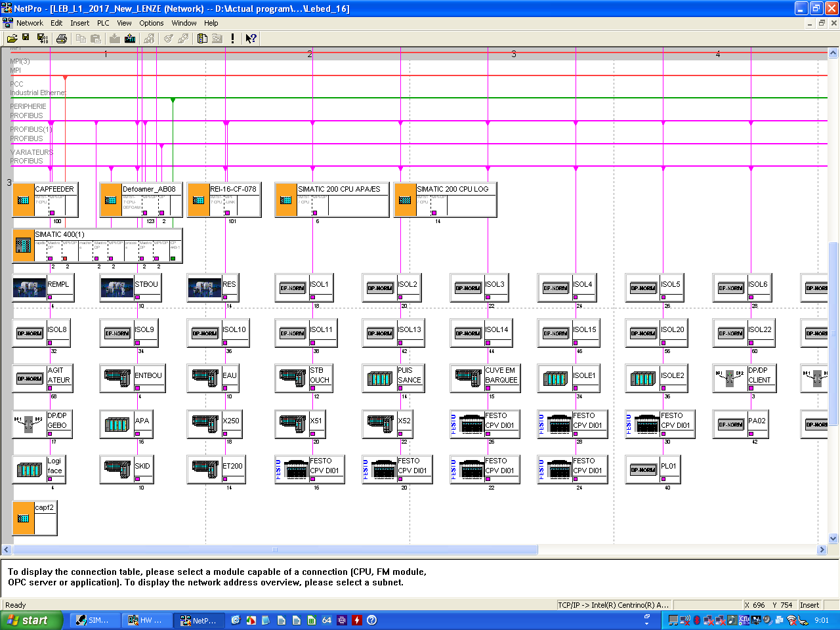
Task: Click the ISOL22 node name
Action: pyautogui.click(x=760, y=329)
